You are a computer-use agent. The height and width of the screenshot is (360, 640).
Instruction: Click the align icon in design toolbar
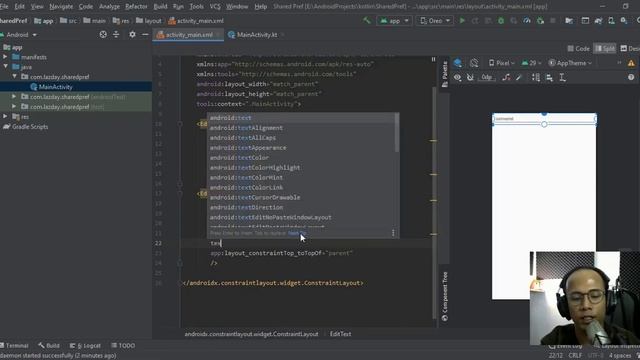click(x=549, y=77)
